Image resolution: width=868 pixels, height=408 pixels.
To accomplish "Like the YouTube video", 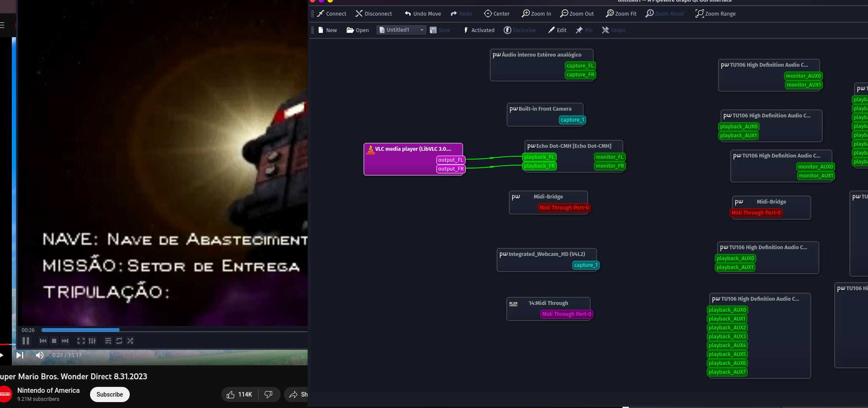I will tap(239, 394).
